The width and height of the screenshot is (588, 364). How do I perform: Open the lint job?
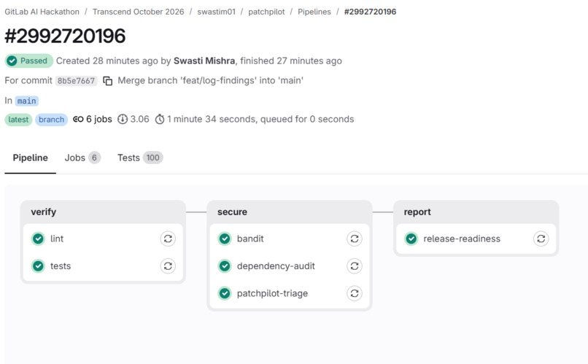(x=57, y=239)
